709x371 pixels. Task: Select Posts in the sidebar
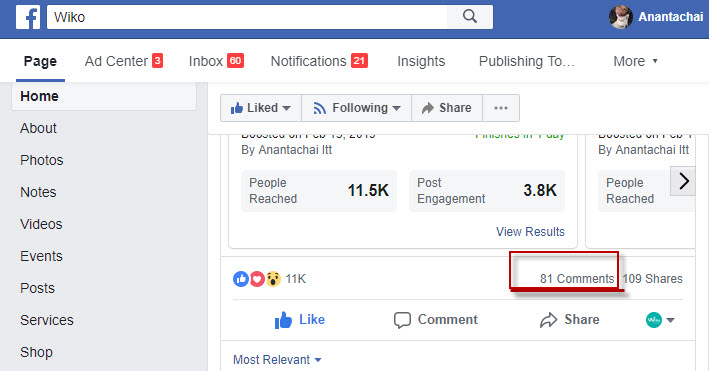click(x=37, y=288)
